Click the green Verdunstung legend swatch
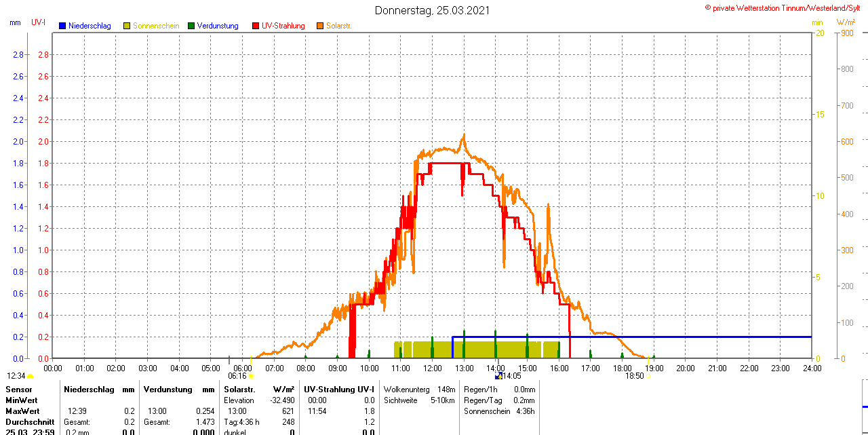 pos(191,26)
